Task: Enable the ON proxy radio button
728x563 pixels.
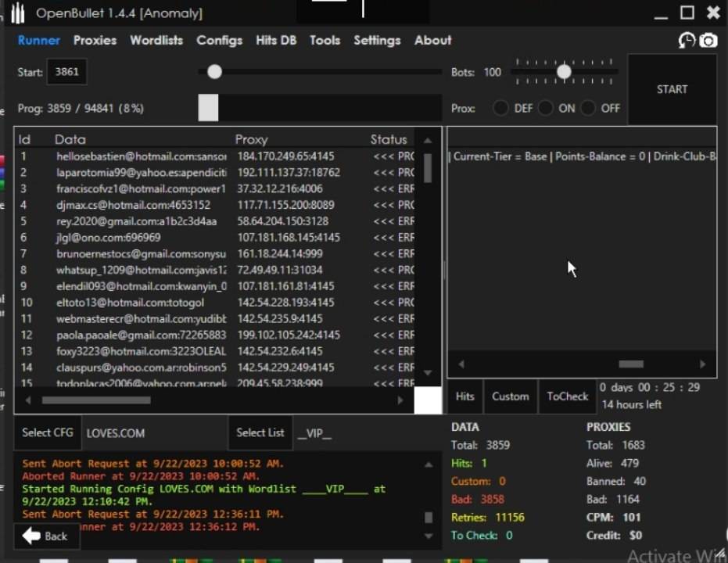Action: (x=545, y=108)
